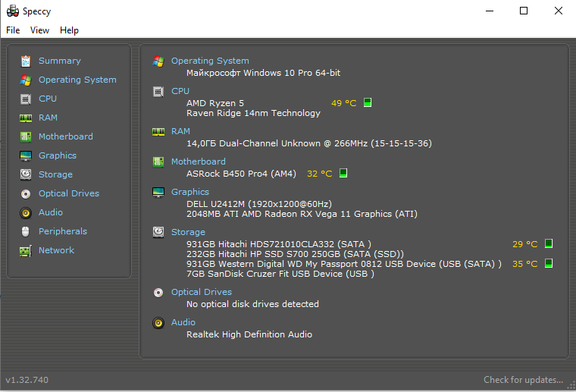Go to Operating System section in sidebar
Screen dimensions: 576x392
pyautogui.click(x=77, y=80)
